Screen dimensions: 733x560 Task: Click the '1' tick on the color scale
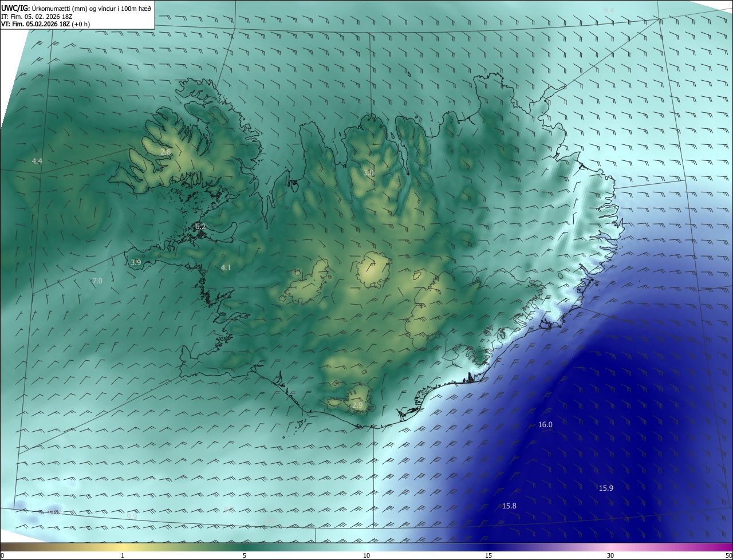tap(123, 555)
